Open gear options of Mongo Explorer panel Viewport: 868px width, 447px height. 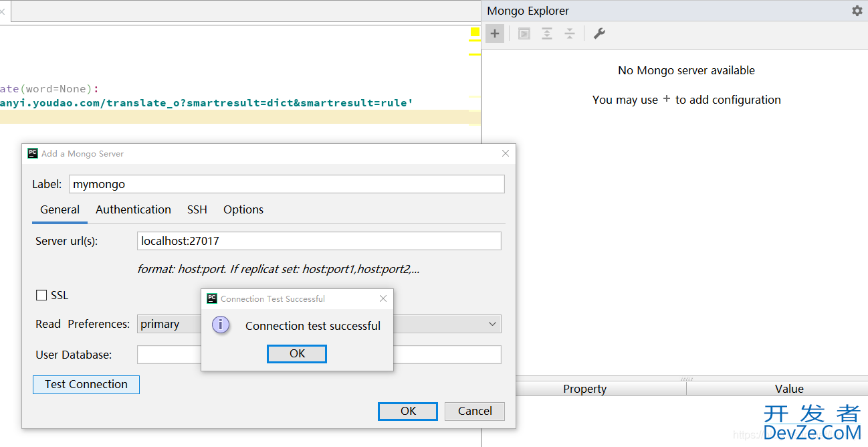(x=857, y=11)
